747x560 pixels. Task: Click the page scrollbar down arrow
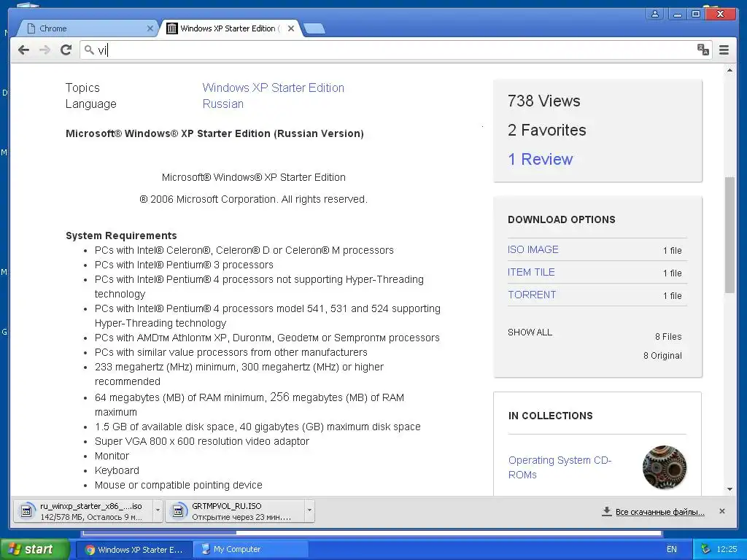click(729, 489)
